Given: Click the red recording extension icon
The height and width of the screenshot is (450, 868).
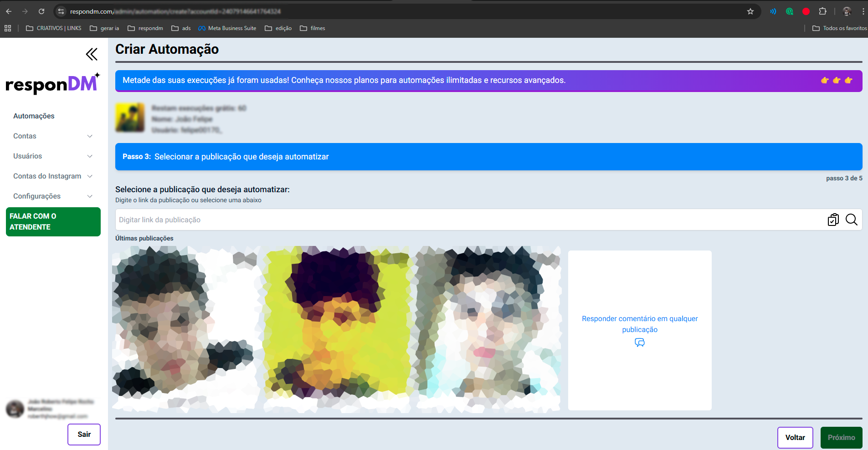Looking at the screenshot, I should click(806, 11).
